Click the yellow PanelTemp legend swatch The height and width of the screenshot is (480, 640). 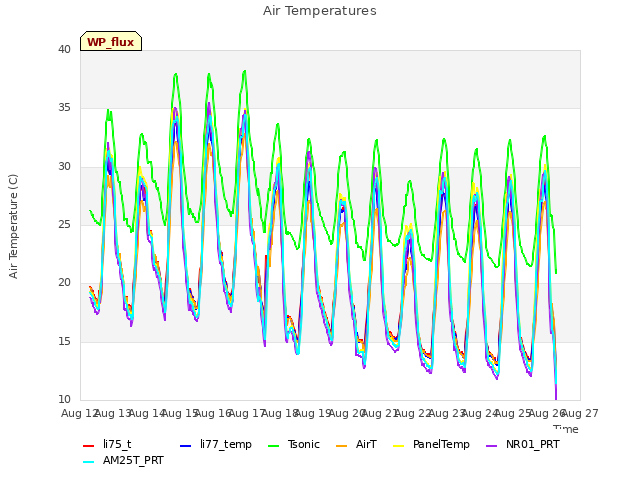tap(398, 446)
